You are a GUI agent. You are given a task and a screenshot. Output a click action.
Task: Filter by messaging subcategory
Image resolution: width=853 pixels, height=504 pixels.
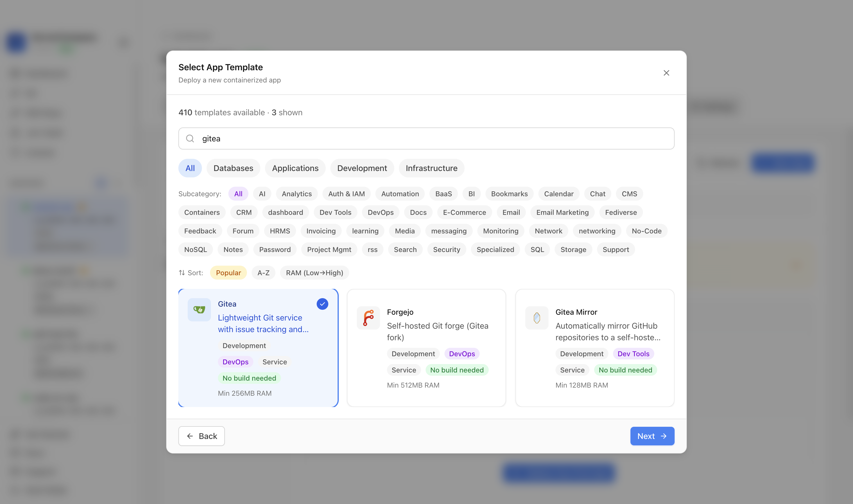pos(449,231)
